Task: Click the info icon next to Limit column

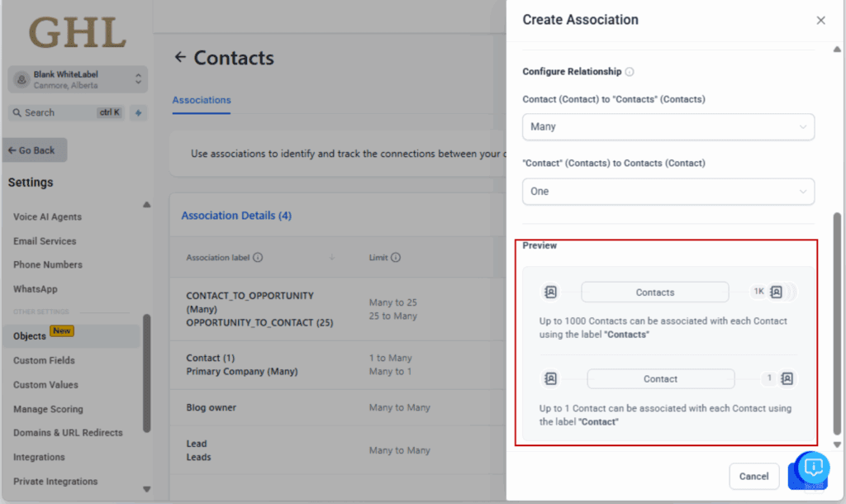Action: 396,258
